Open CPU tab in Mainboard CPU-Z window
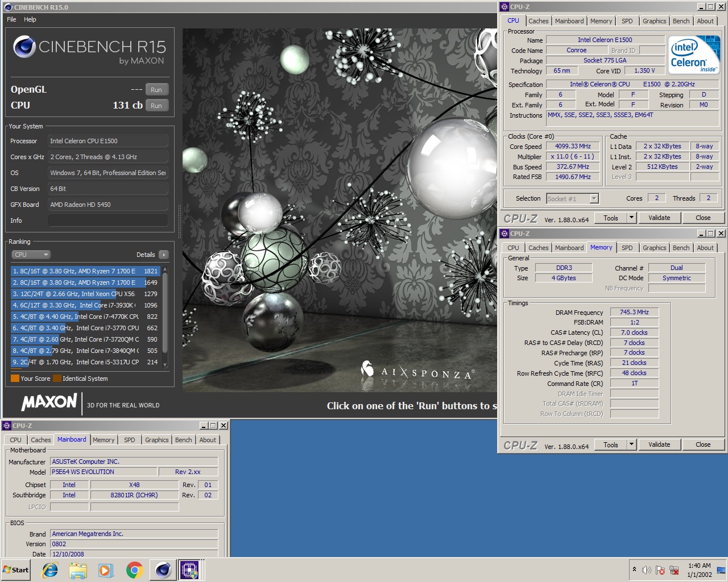 15,440
